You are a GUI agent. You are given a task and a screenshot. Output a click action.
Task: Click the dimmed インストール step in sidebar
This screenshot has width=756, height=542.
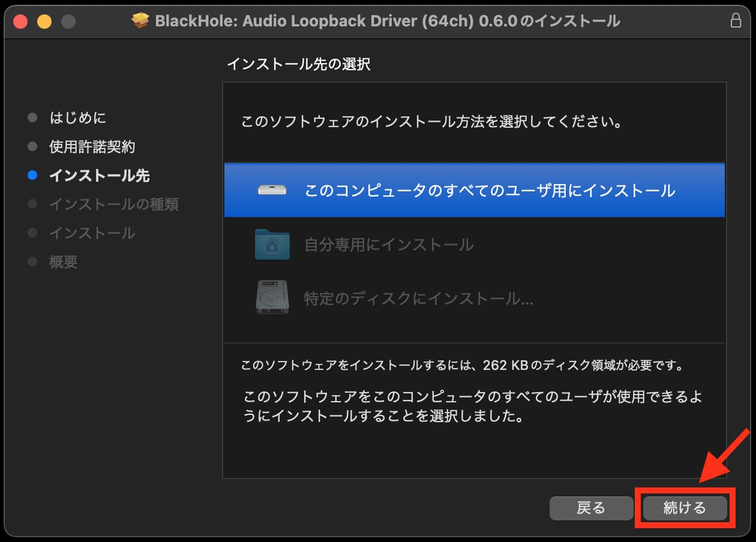[x=92, y=233]
